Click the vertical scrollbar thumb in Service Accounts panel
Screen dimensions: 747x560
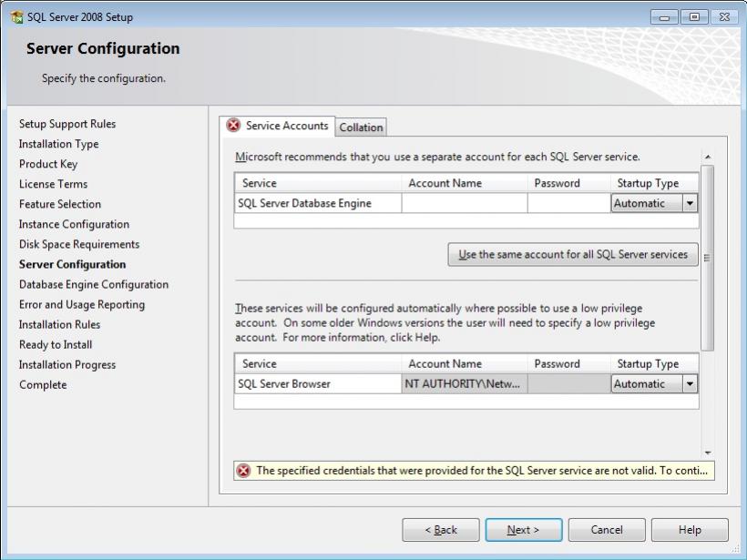pos(708,258)
